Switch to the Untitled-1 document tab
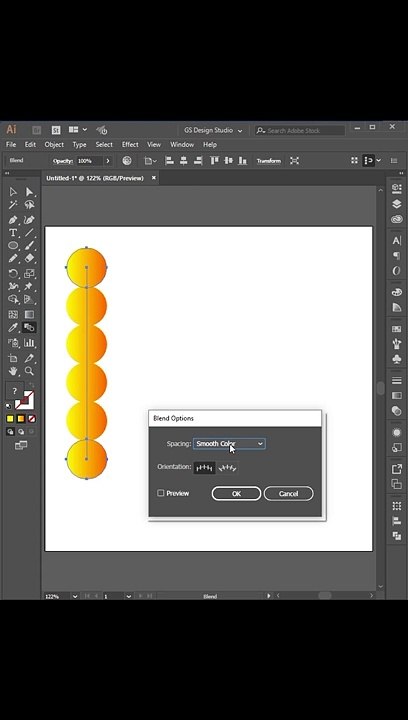This screenshot has width=408, height=720. point(95,178)
